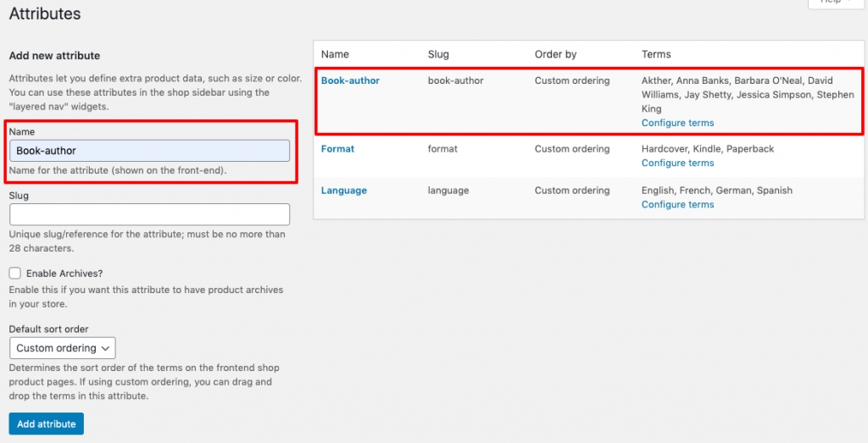The image size is (868, 443).
Task: Click the Order by column header
Action: point(555,54)
